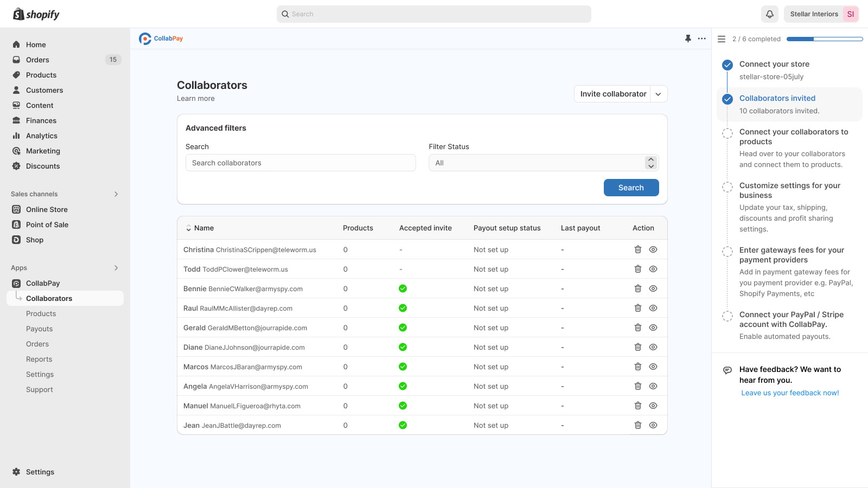Click trash icon for Gerald's row
This screenshot has width=868, height=488.
[x=638, y=328]
